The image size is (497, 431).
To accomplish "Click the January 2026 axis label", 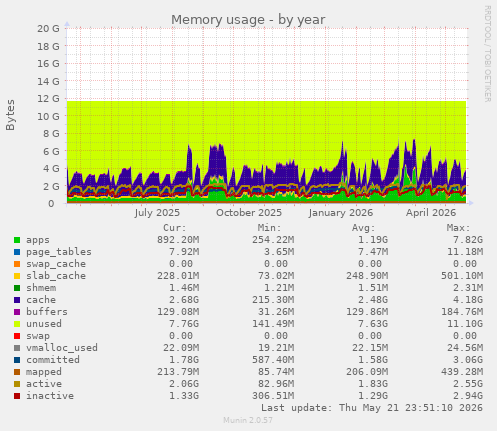I will 340,213.
